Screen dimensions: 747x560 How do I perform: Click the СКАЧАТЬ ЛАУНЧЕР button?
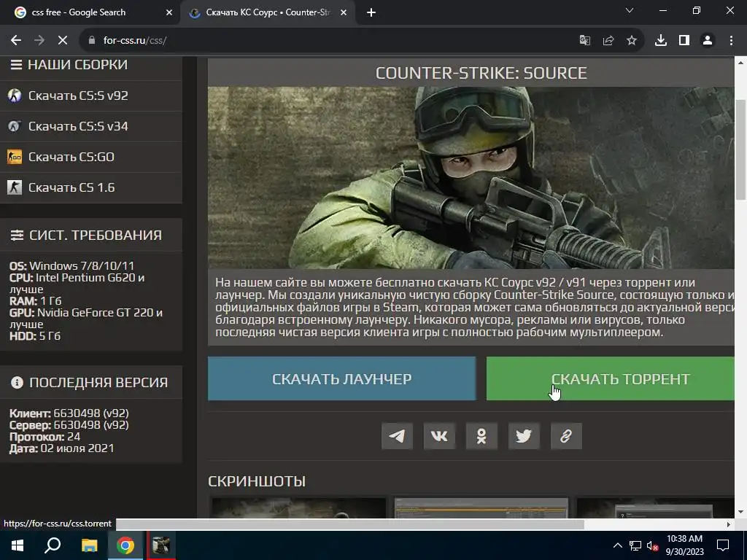point(341,378)
